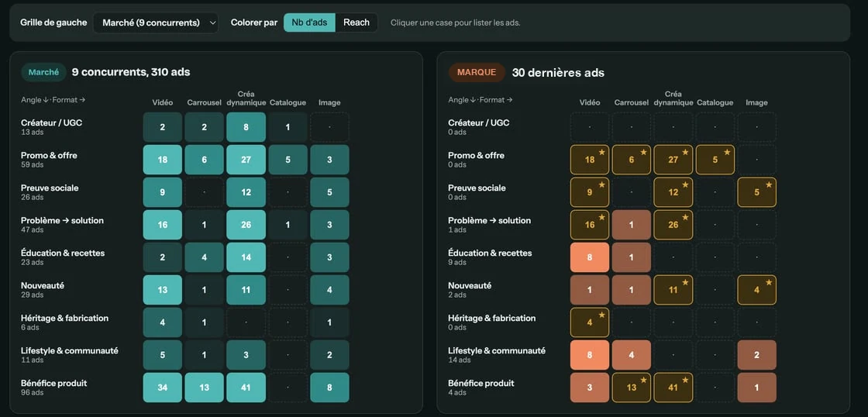Click the Marché badge in the left panel

[x=43, y=72]
